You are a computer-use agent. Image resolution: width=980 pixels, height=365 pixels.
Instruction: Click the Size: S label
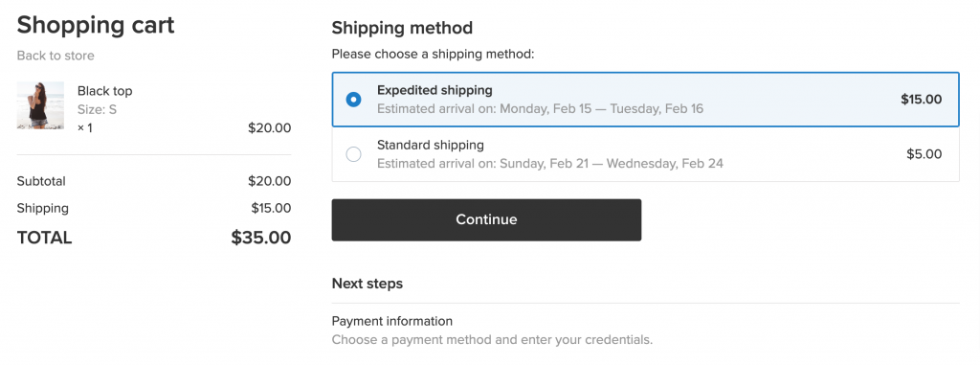click(97, 109)
